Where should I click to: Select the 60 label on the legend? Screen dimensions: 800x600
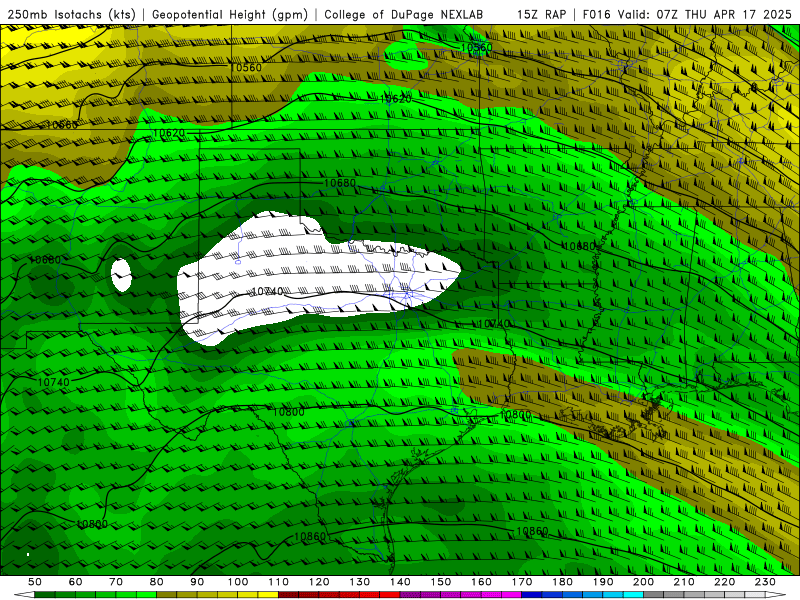click(x=75, y=582)
